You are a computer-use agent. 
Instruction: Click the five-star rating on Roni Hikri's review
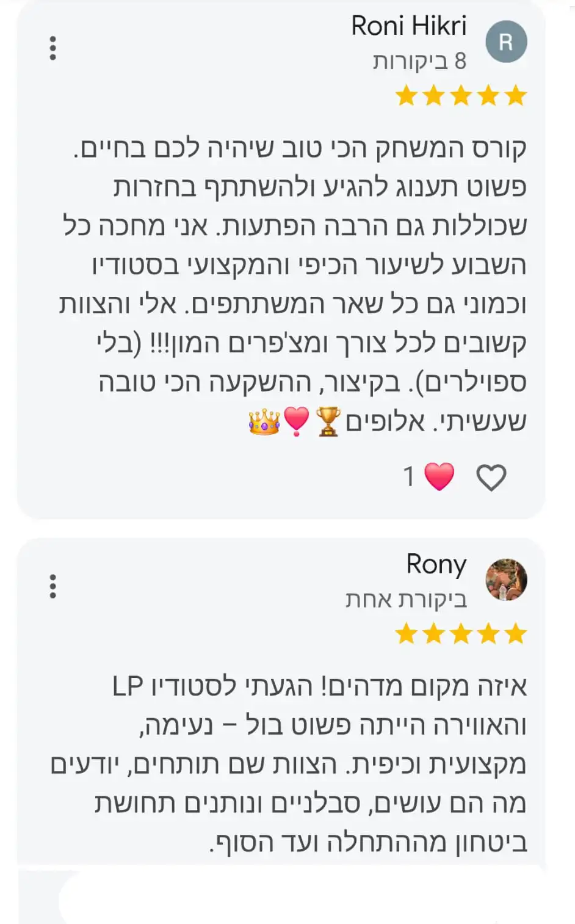click(461, 96)
